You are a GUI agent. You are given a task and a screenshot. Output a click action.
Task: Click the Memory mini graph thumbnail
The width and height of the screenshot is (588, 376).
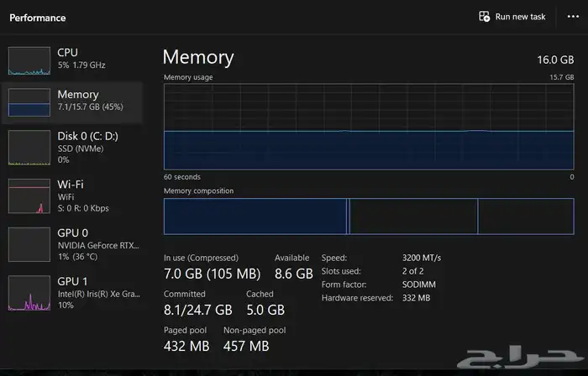(x=29, y=102)
